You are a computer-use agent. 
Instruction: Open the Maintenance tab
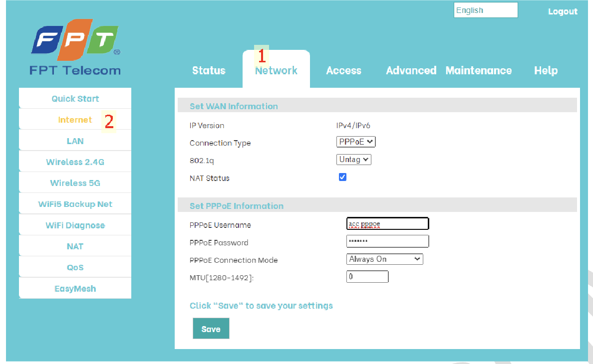pos(478,71)
